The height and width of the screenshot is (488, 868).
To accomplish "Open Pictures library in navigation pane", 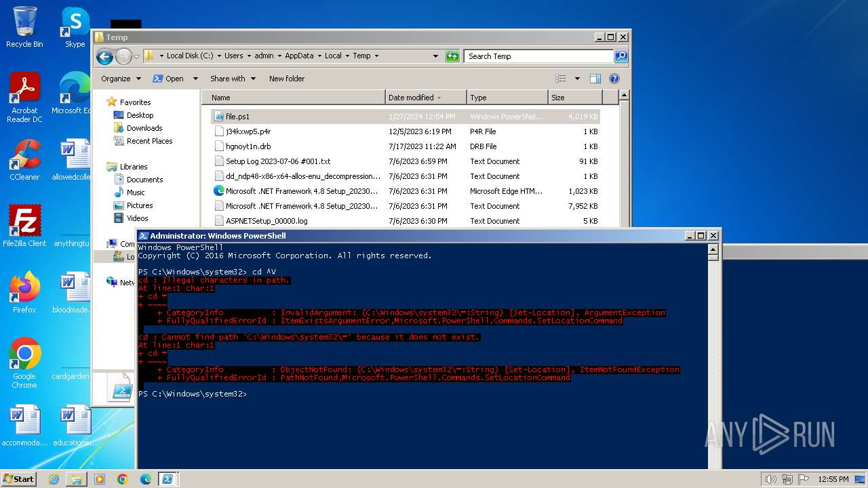I will pos(140,205).
